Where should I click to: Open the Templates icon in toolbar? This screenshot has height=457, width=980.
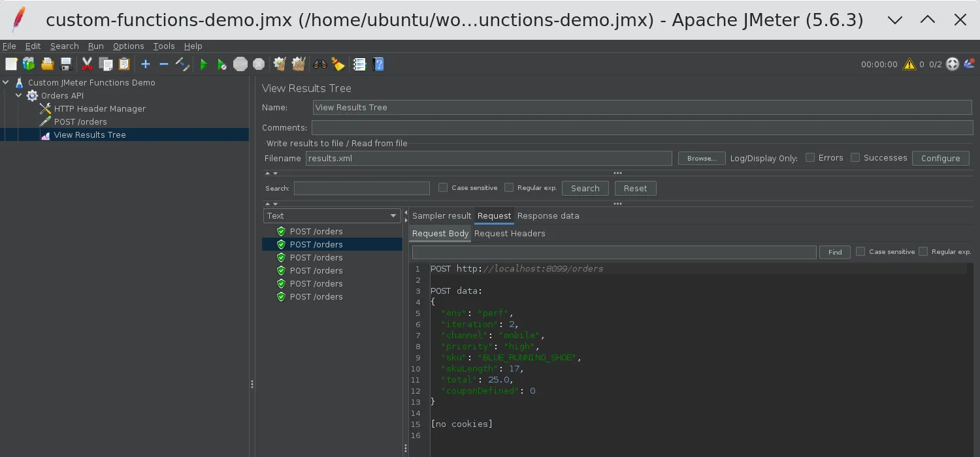pyautogui.click(x=29, y=64)
